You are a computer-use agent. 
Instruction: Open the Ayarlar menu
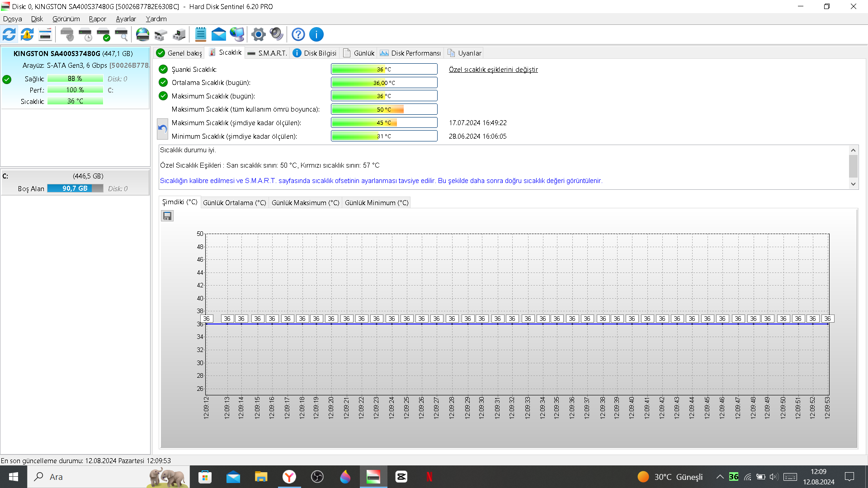pos(126,19)
